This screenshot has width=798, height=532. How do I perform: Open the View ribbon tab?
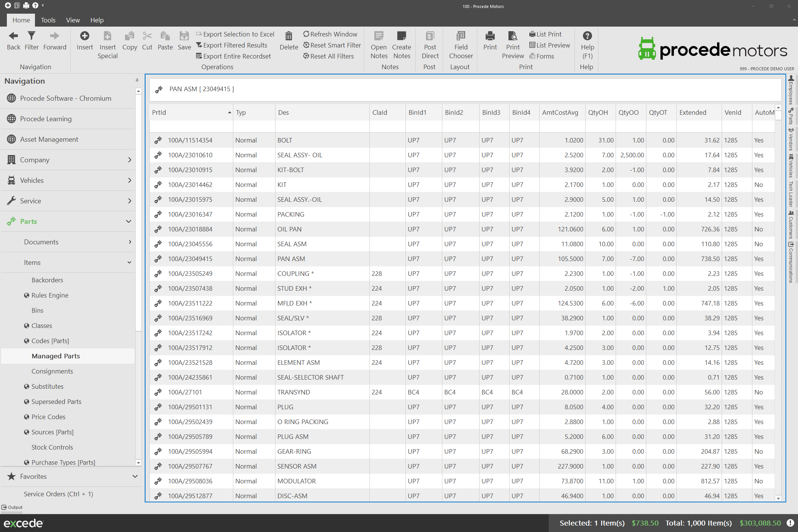click(x=73, y=20)
